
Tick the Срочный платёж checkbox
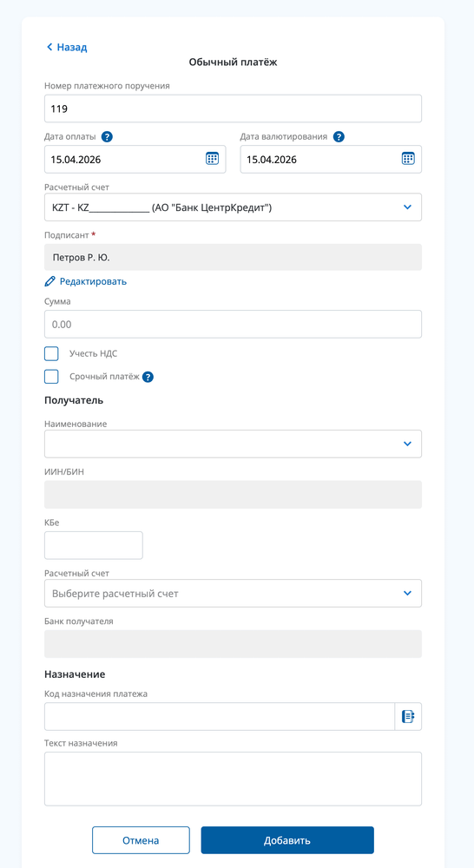point(51,377)
